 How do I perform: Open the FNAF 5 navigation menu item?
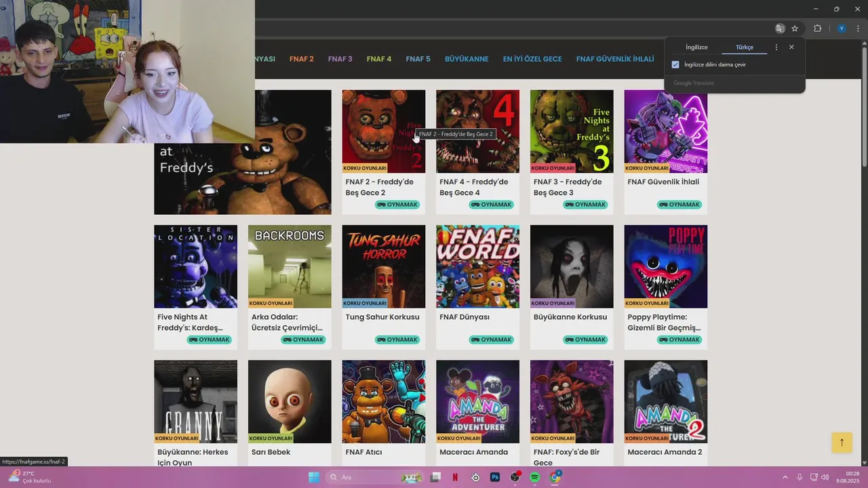(418, 59)
